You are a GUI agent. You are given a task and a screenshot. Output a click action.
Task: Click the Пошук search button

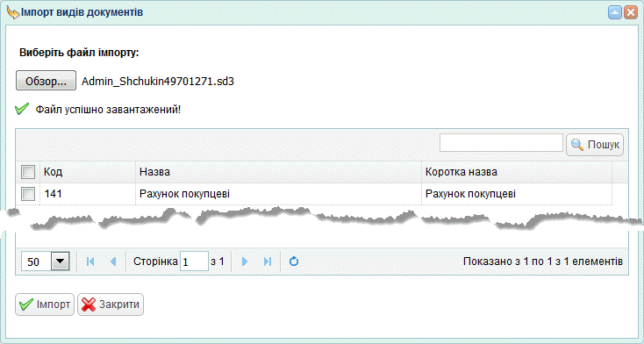tap(595, 145)
